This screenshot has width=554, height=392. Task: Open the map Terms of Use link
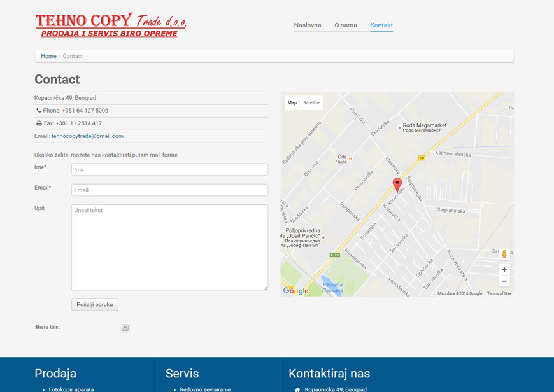tap(499, 293)
